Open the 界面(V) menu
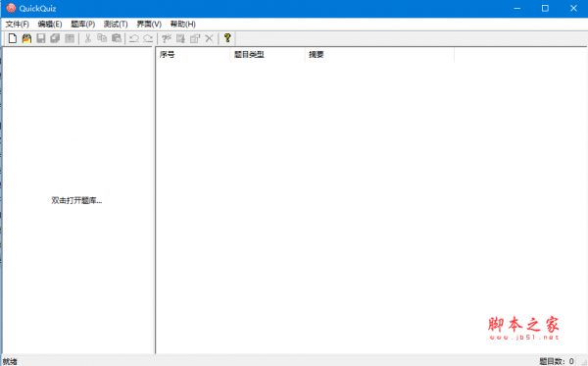Image resolution: width=588 pixels, height=366 pixels. point(149,24)
